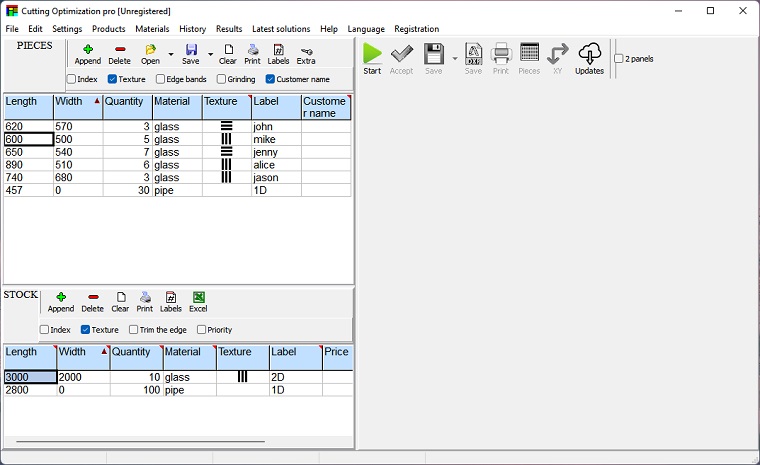
Task: Clear the PIECES list
Action: click(x=228, y=53)
